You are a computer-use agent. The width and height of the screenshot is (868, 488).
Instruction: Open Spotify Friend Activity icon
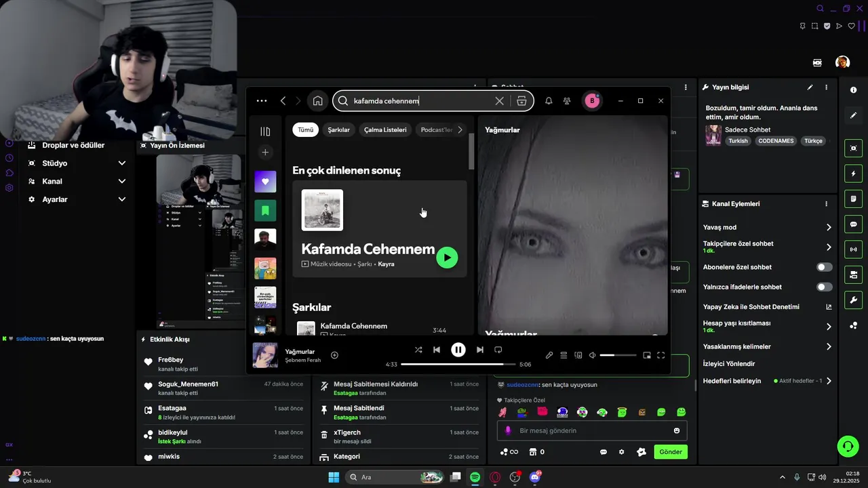567,101
